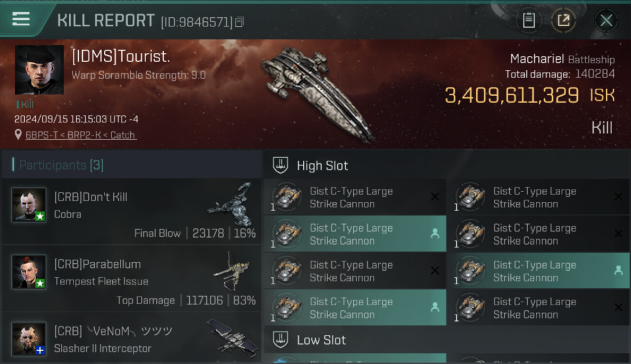Open the 6BPS-T location link
The image size is (631, 364).
[x=81, y=135]
